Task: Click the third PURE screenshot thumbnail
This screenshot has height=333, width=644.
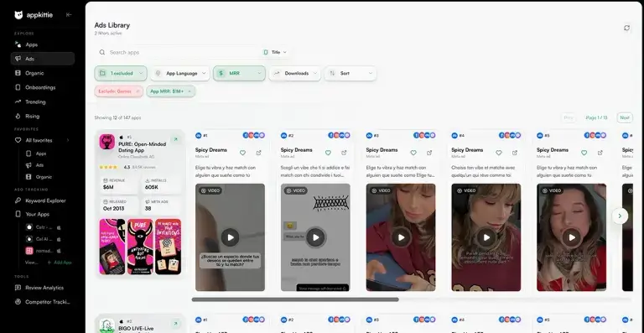Action: pos(168,247)
